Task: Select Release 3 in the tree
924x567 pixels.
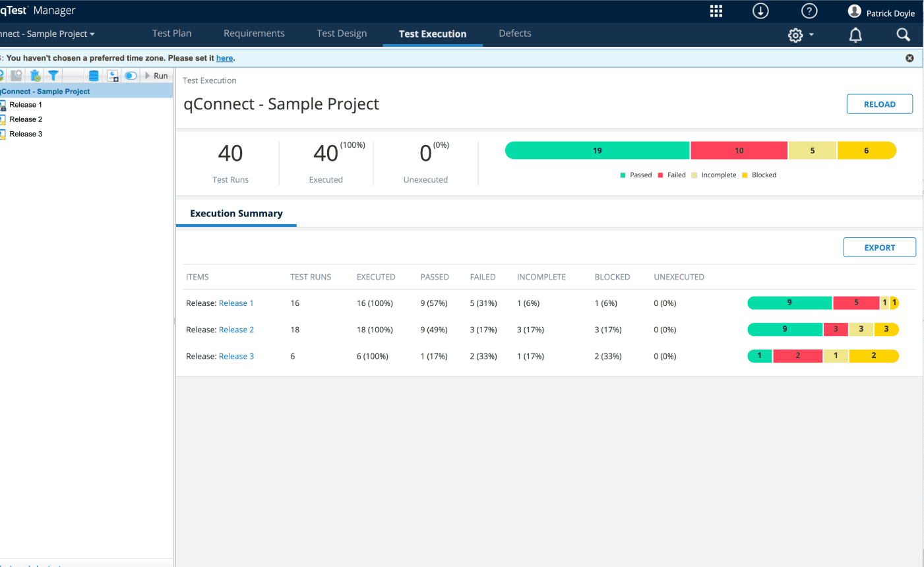Action: pos(26,134)
